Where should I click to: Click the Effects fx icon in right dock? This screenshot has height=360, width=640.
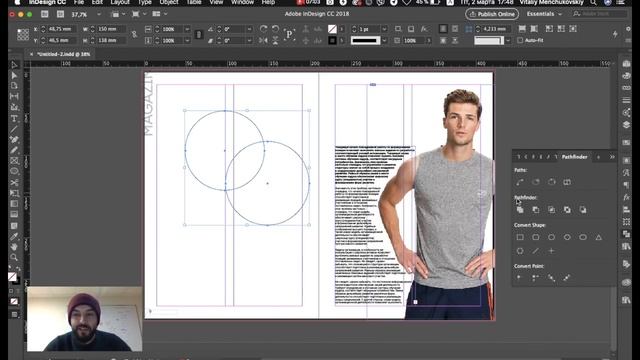(x=627, y=197)
